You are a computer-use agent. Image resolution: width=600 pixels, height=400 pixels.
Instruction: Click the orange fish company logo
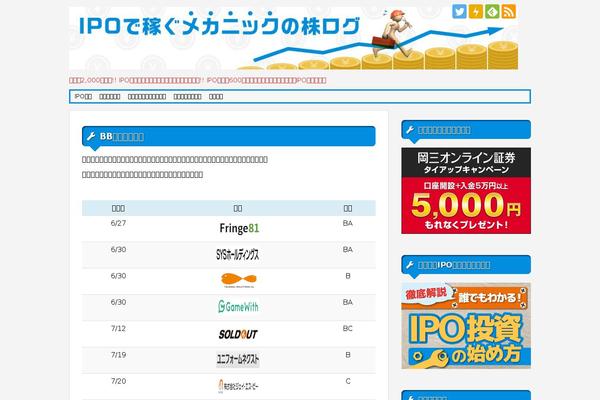coord(238,280)
